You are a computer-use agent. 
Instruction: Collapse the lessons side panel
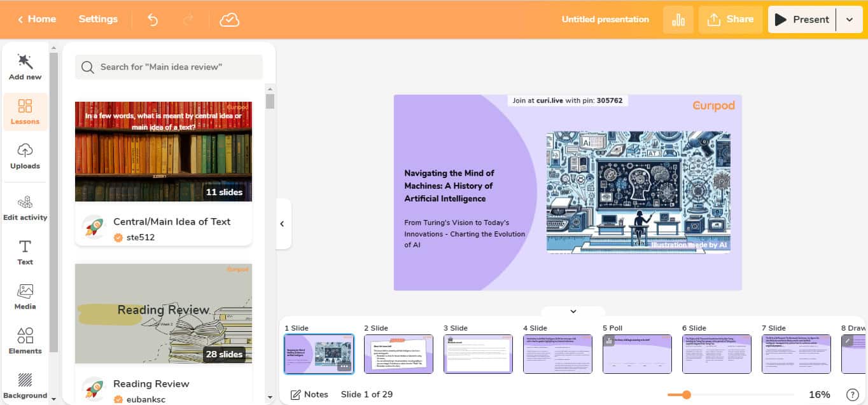282,224
